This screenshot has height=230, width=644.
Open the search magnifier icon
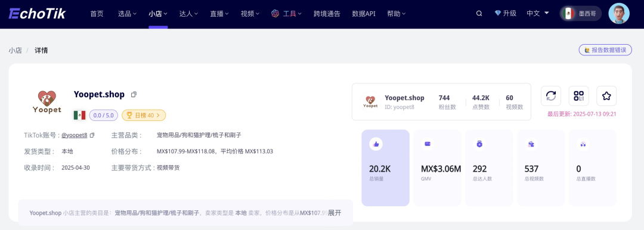tap(479, 14)
